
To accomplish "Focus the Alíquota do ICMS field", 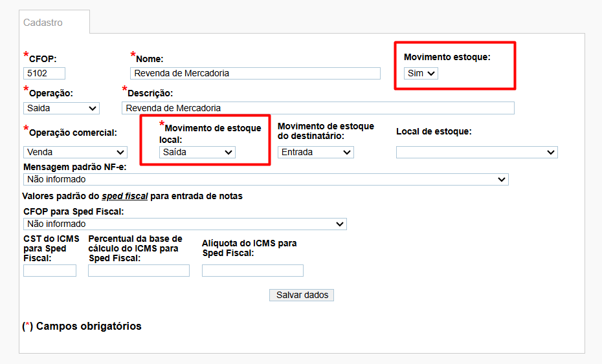I will point(252,270).
